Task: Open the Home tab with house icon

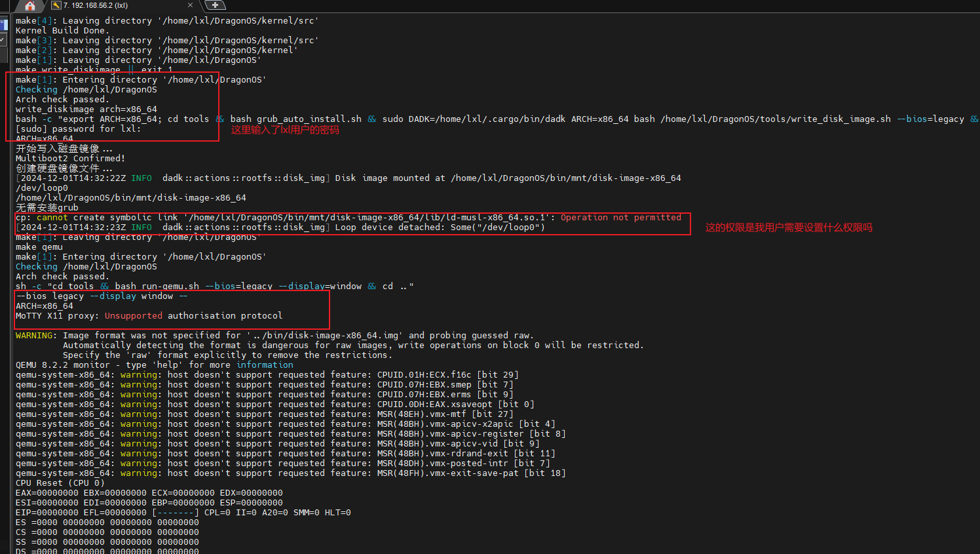Action: 29,6
